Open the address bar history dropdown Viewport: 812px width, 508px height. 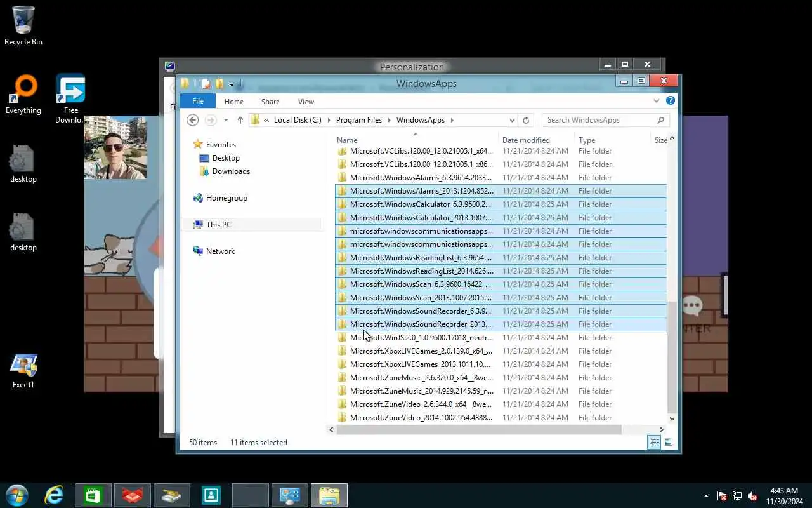[512, 120]
